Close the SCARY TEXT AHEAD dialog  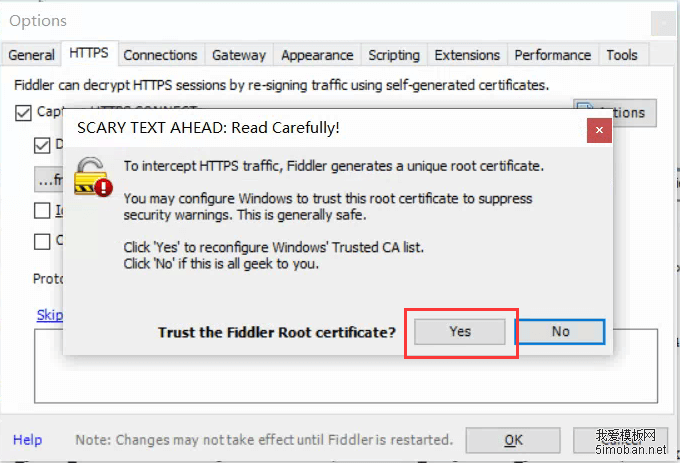pyautogui.click(x=598, y=130)
